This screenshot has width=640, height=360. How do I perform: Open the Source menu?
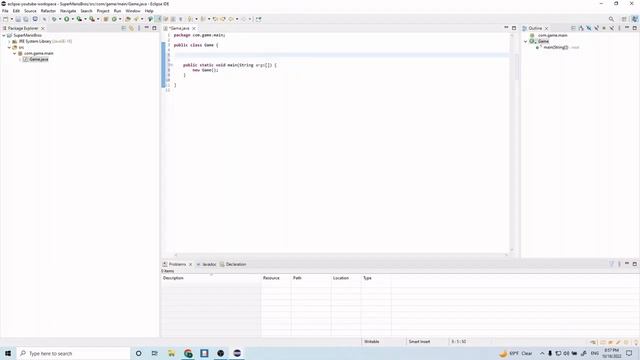[x=30, y=11]
